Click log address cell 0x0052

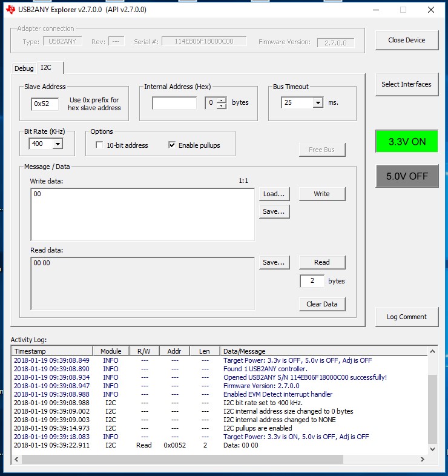coord(174,445)
